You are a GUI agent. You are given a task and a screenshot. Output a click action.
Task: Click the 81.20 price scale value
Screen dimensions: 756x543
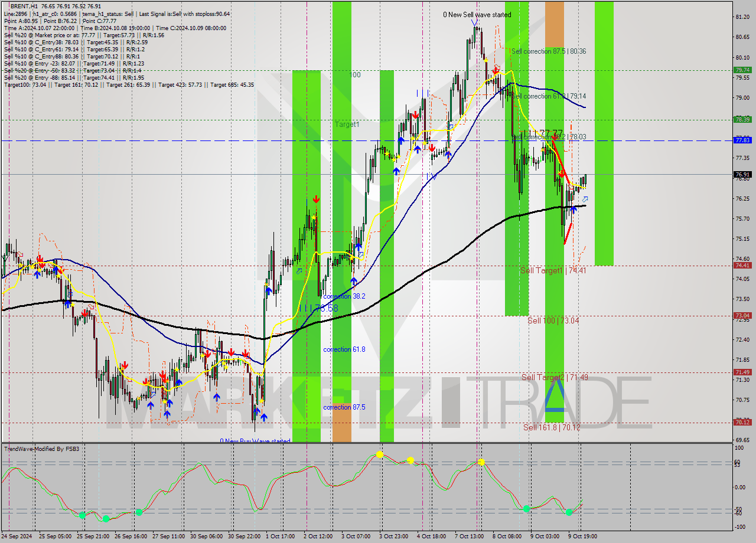point(742,17)
